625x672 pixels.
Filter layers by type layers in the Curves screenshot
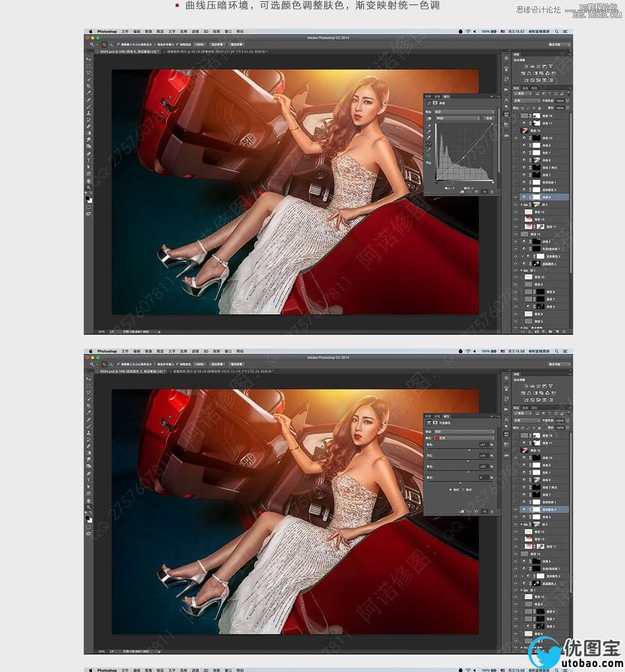coord(549,94)
